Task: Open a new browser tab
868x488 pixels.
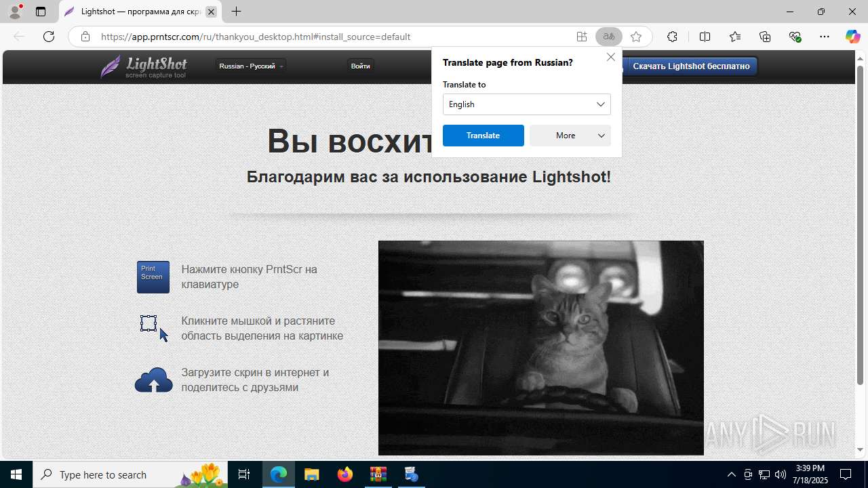Action: [236, 12]
